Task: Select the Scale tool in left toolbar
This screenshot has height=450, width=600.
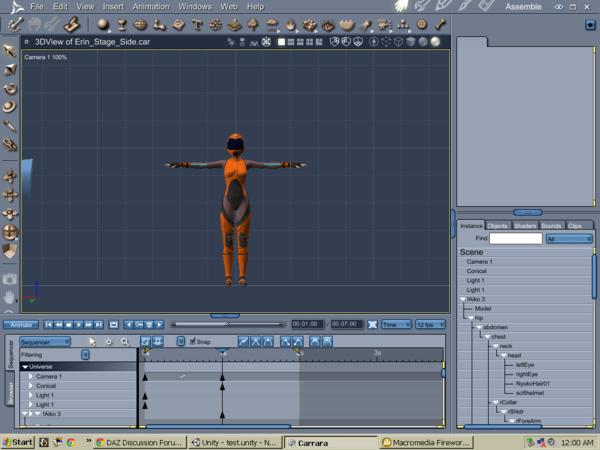Action: point(10,69)
